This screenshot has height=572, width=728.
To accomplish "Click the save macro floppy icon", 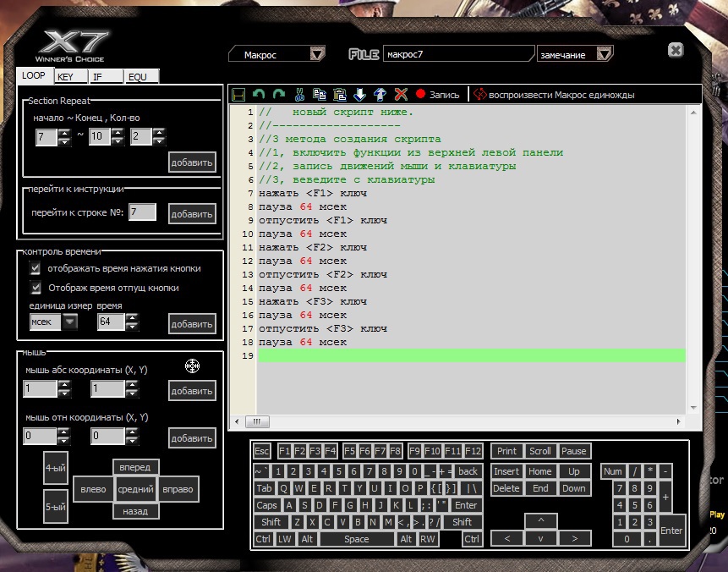I will coord(238,95).
